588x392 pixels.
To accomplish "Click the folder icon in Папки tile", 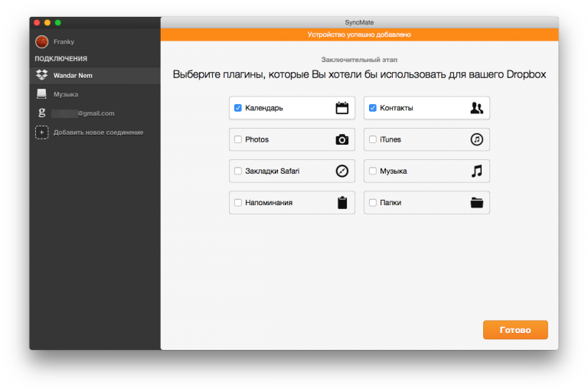I will click(x=477, y=203).
